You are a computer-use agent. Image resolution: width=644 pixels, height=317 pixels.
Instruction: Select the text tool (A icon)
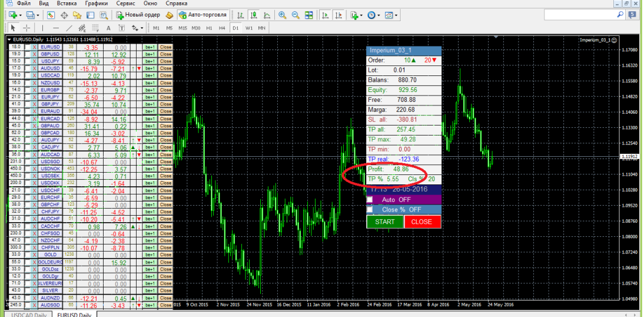click(108, 28)
